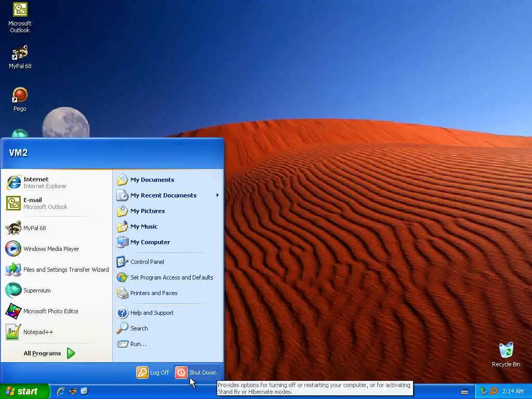Expand All Programs with the green arrow
Screen dimensions: 532x399
coord(71,353)
